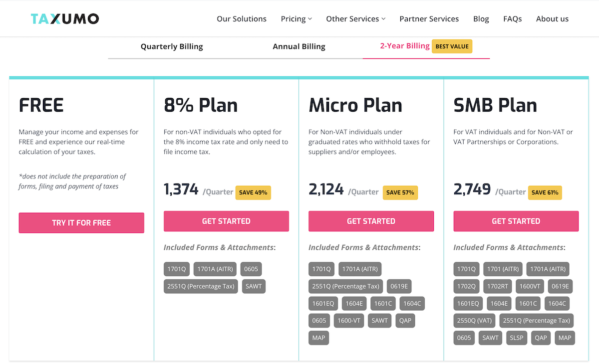599x364 pixels.
Task: Click the Taxumo logo
Action: tap(64, 18)
